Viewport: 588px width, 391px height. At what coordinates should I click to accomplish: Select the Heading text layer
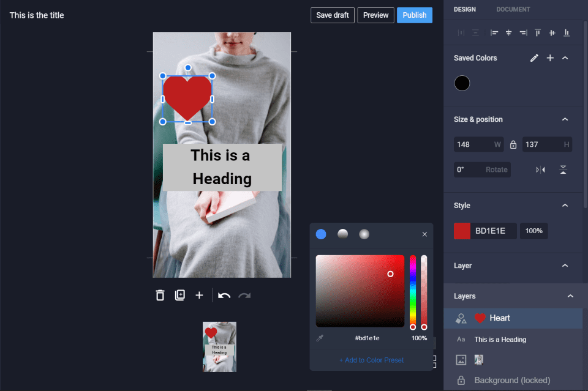[500, 340]
